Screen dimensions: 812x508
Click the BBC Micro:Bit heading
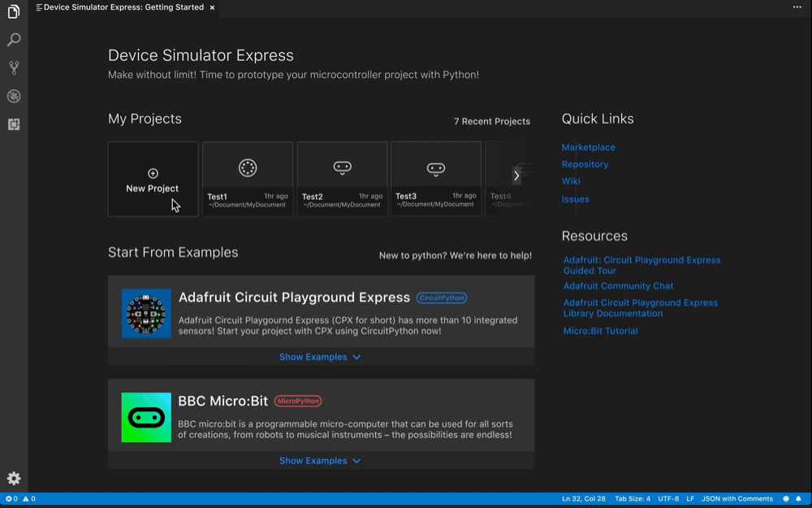point(222,402)
